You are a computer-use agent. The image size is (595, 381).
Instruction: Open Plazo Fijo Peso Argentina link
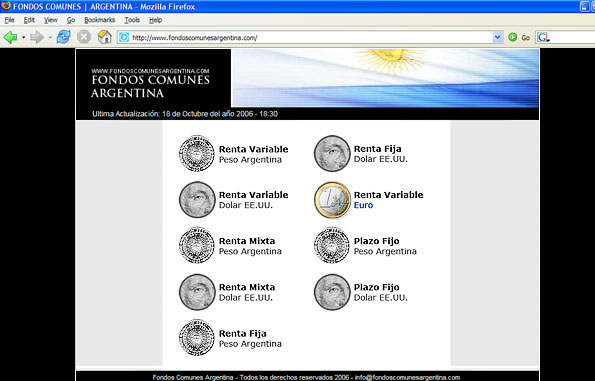click(385, 246)
